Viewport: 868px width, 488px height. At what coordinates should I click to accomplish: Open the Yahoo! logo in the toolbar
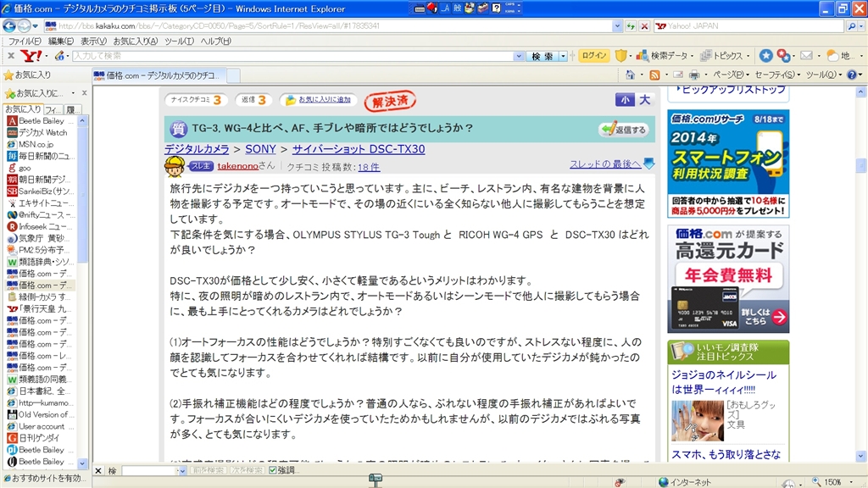[x=31, y=56]
